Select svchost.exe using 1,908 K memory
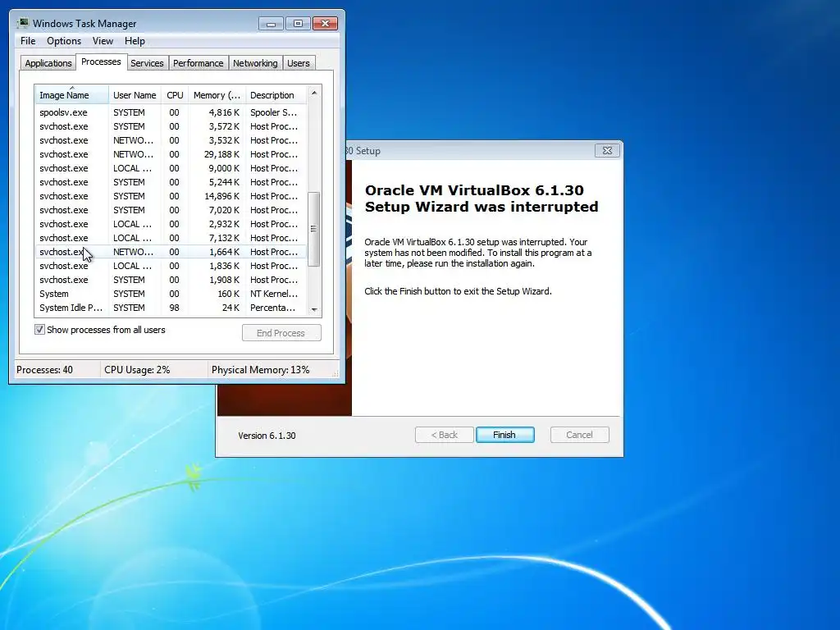The image size is (840, 630). pos(171,280)
